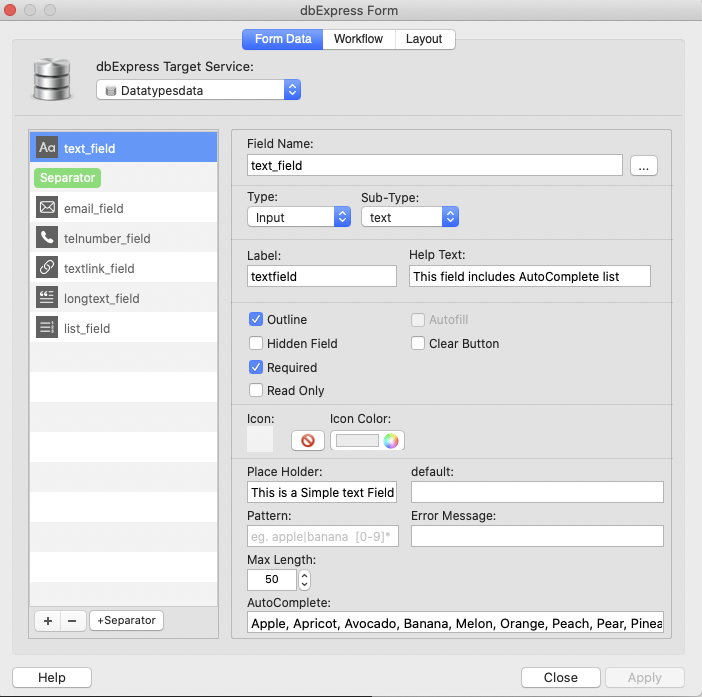Uncheck the Outline checkbox
Screen dimensions: 702x697
pos(256,320)
